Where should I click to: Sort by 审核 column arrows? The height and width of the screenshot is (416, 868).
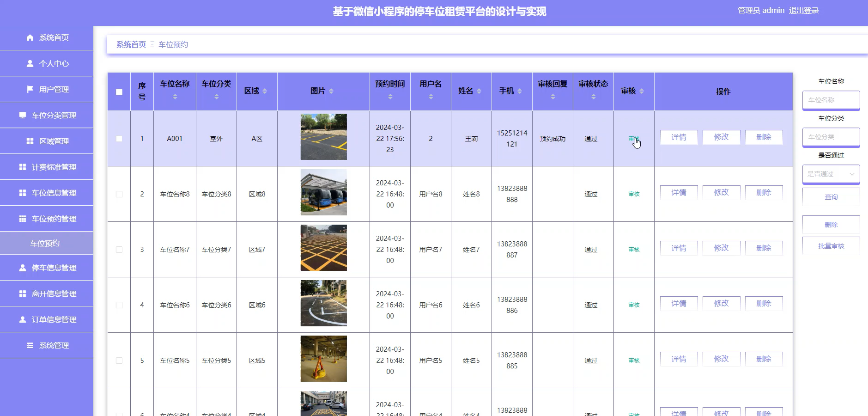point(642,91)
